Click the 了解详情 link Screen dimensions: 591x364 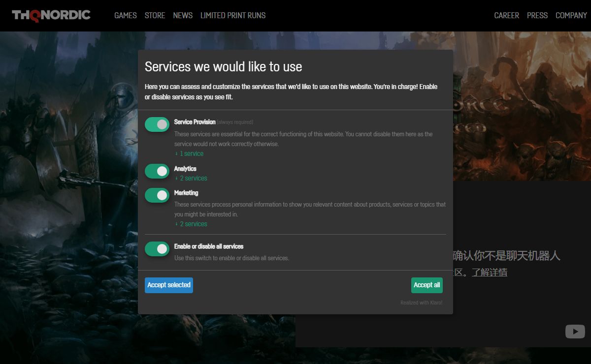[x=490, y=272]
